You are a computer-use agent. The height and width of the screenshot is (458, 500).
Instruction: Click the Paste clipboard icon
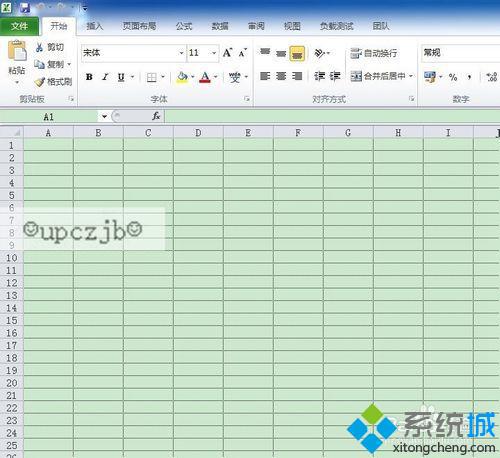pos(17,50)
